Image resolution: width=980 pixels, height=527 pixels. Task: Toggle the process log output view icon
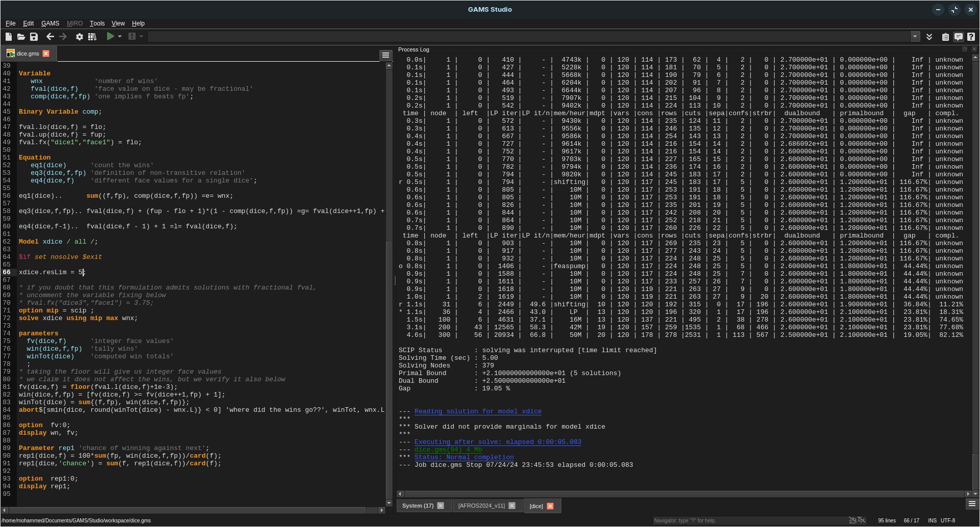958,37
